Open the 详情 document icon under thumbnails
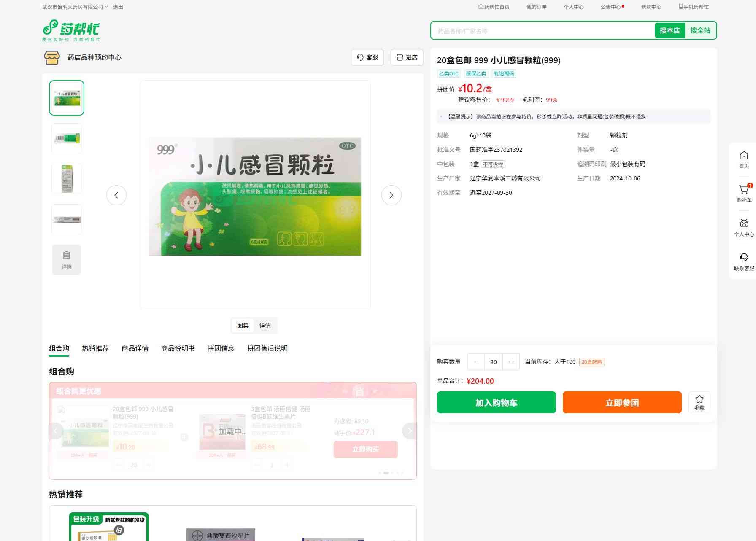 67,259
